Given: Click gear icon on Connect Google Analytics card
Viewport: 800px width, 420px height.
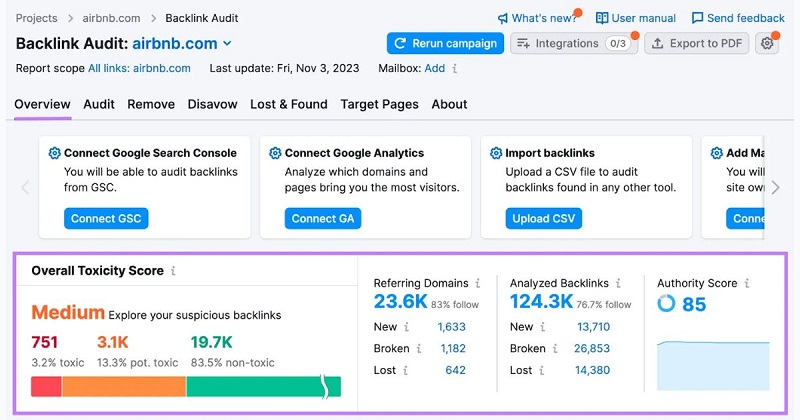Looking at the screenshot, I should point(275,153).
